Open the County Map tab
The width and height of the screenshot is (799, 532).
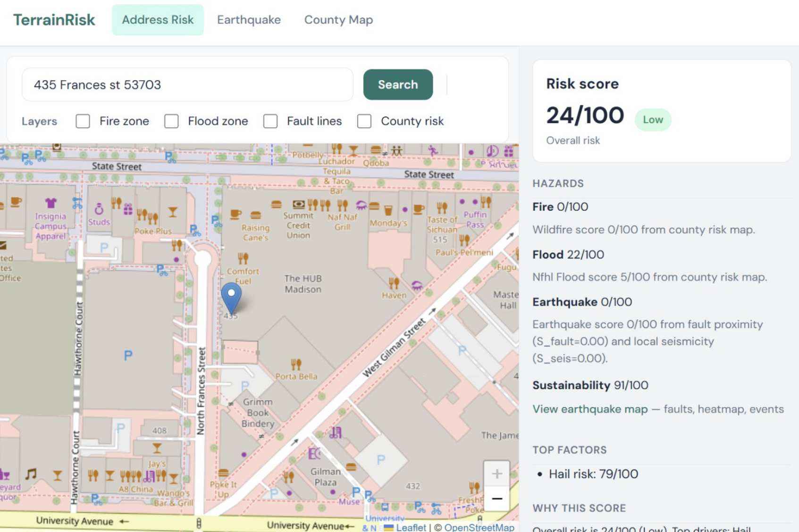(338, 20)
